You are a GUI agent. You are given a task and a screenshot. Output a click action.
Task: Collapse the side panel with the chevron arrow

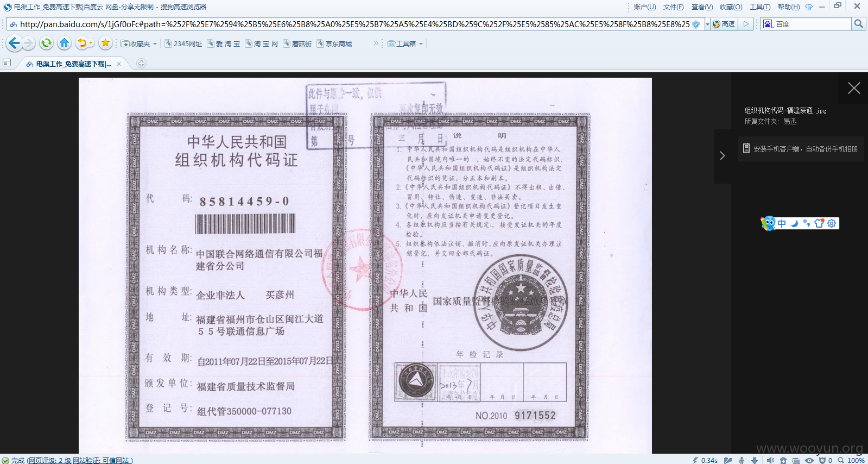[x=723, y=156]
